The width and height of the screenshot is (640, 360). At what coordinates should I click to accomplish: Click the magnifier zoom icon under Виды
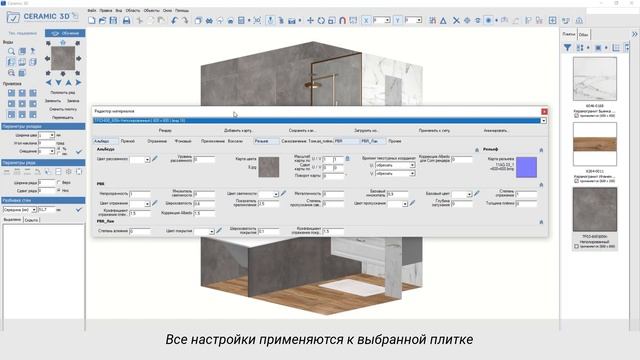pyautogui.click(x=11, y=51)
